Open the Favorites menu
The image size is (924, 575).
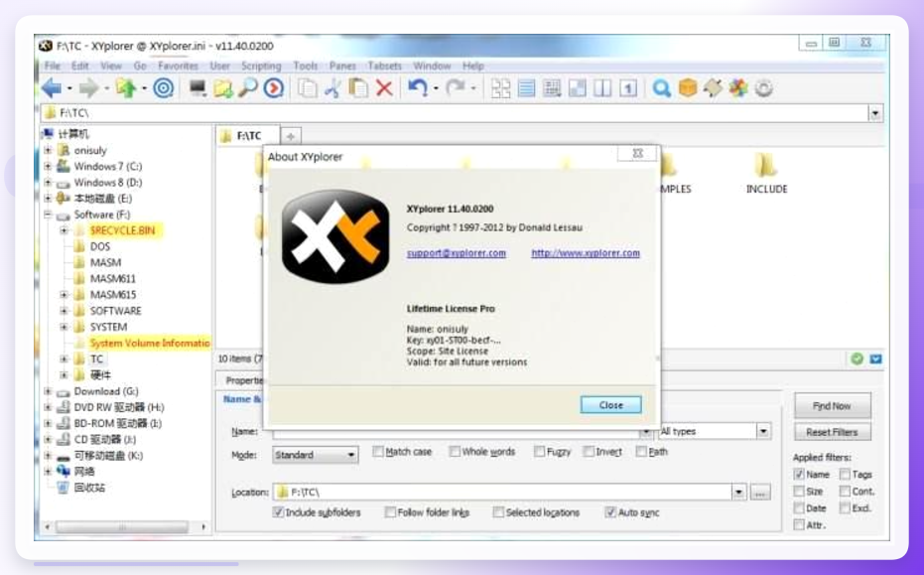(178, 67)
